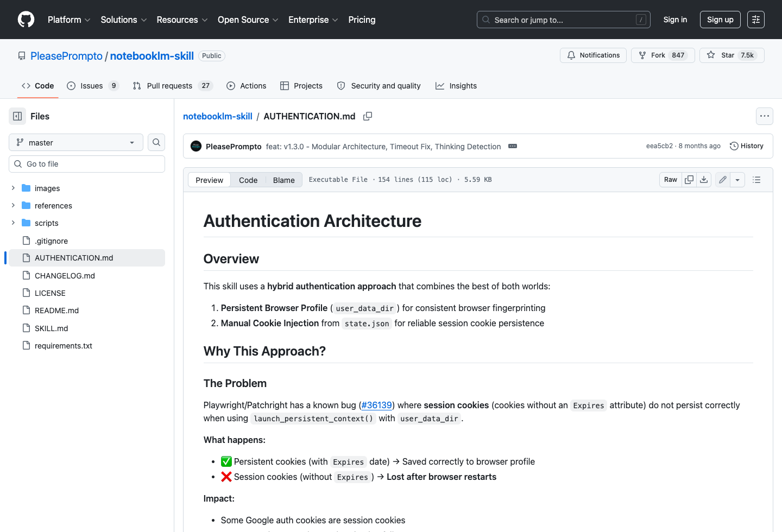Open the PleasePrompto owner link

(x=66, y=56)
